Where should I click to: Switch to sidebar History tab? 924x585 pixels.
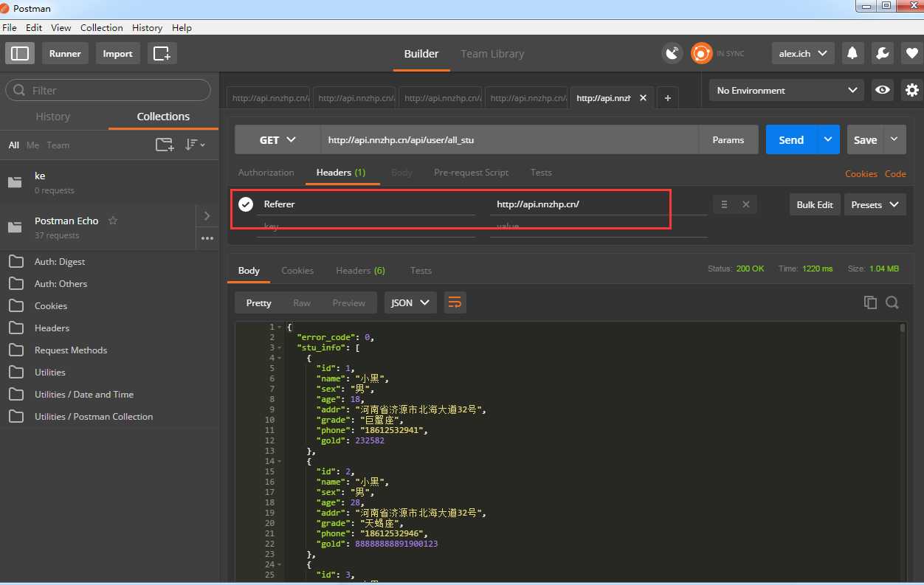pyautogui.click(x=53, y=116)
